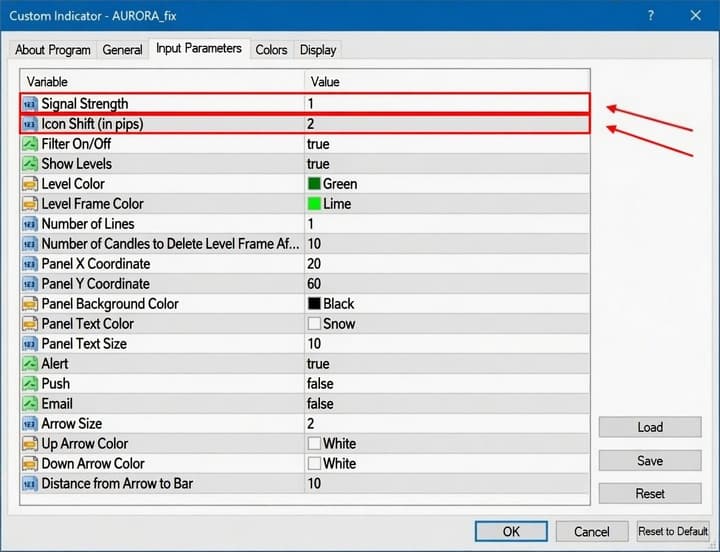720x552 pixels.
Task: Click the help question mark in title bar
Action: click(x=651, y=16)
